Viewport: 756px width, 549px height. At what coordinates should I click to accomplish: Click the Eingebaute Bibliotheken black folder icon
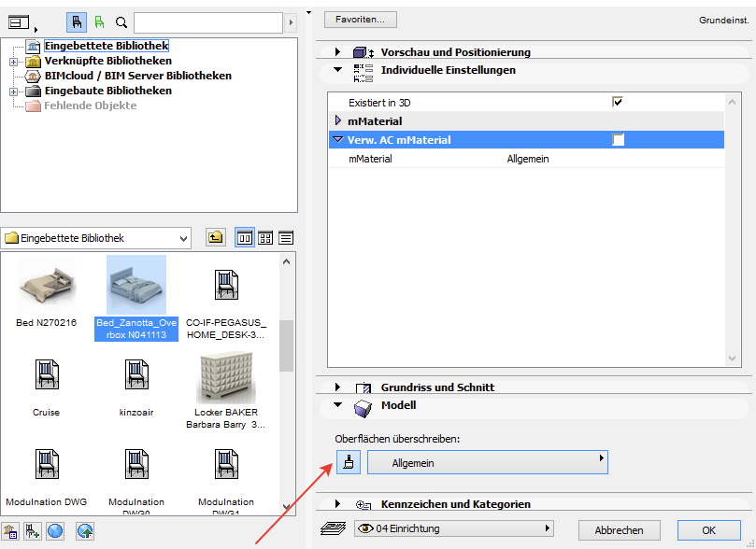[33, 91]
